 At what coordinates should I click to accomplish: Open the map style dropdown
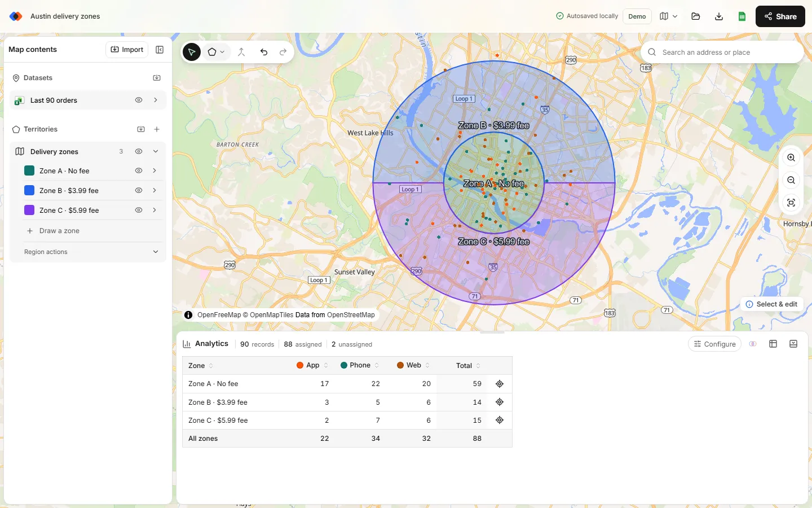coord(669,16)
